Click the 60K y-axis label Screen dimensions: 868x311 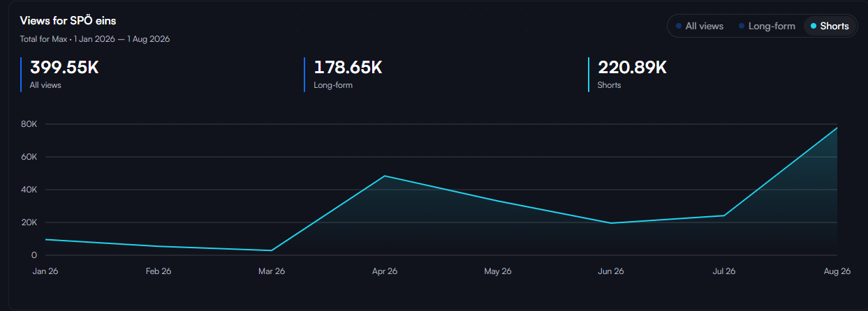[29, 157]
